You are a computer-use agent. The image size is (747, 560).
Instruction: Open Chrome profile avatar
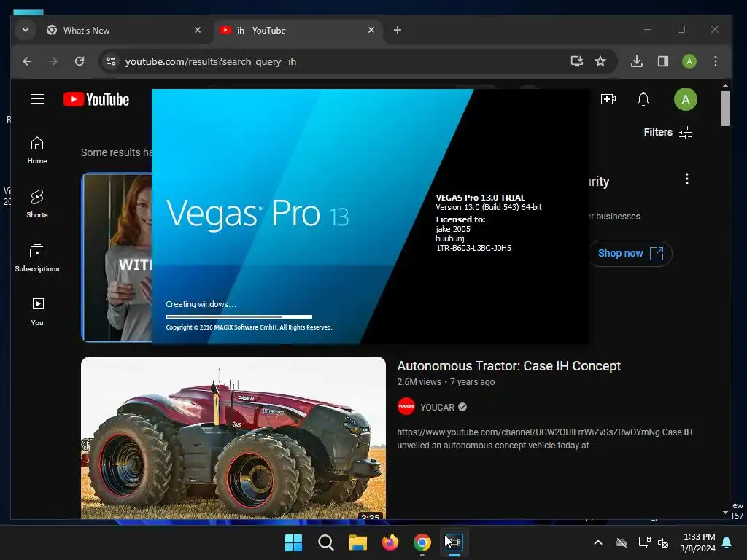point(689,61)
